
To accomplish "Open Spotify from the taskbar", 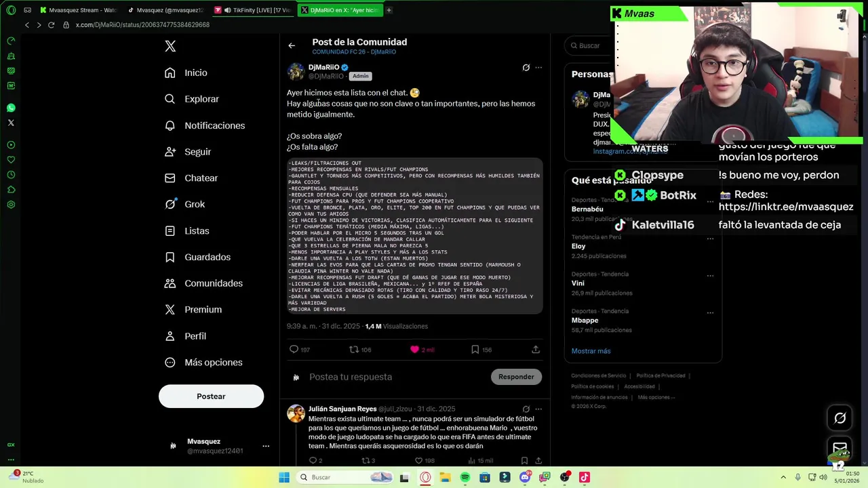I will [x=465, y=477].
